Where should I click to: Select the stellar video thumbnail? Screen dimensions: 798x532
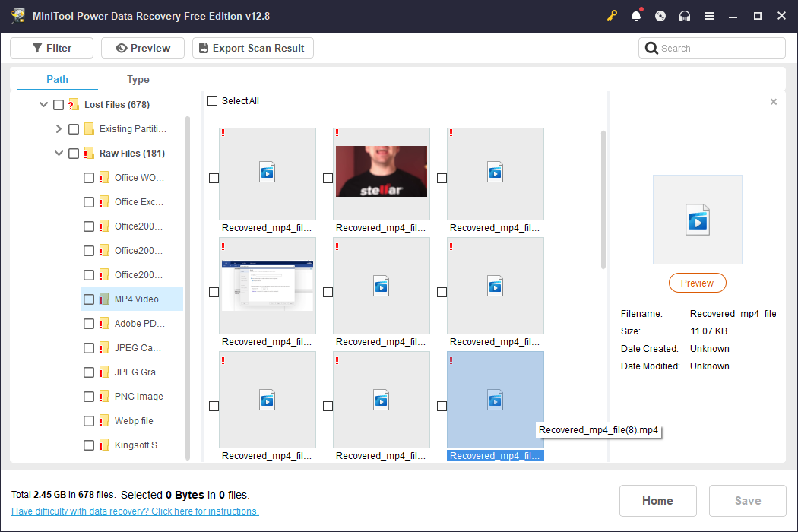pos(381,170)
